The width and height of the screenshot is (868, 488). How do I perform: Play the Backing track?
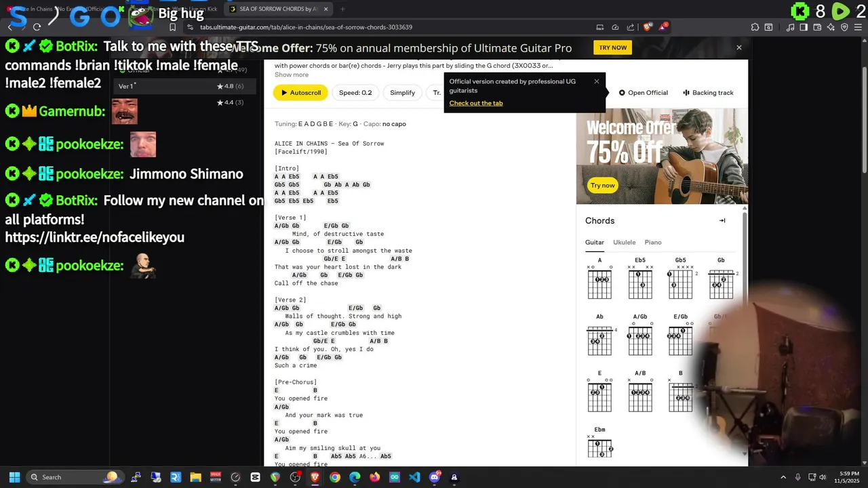(708, 93)
